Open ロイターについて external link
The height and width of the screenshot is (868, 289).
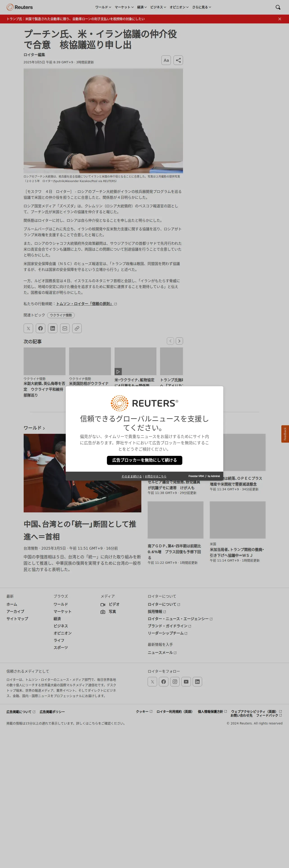tap(164, 604)
